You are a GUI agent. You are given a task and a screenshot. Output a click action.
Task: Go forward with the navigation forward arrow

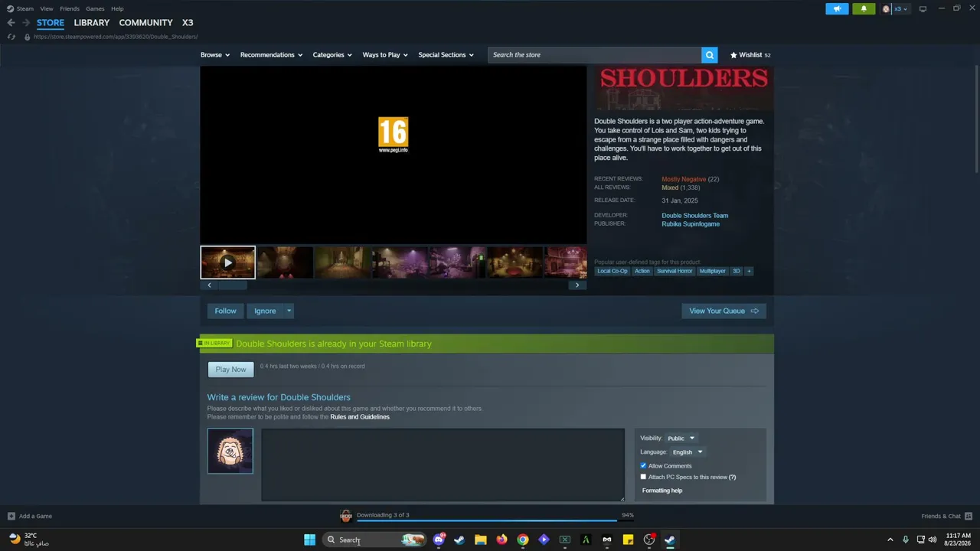pyautogui.click(x=25, y=23)
